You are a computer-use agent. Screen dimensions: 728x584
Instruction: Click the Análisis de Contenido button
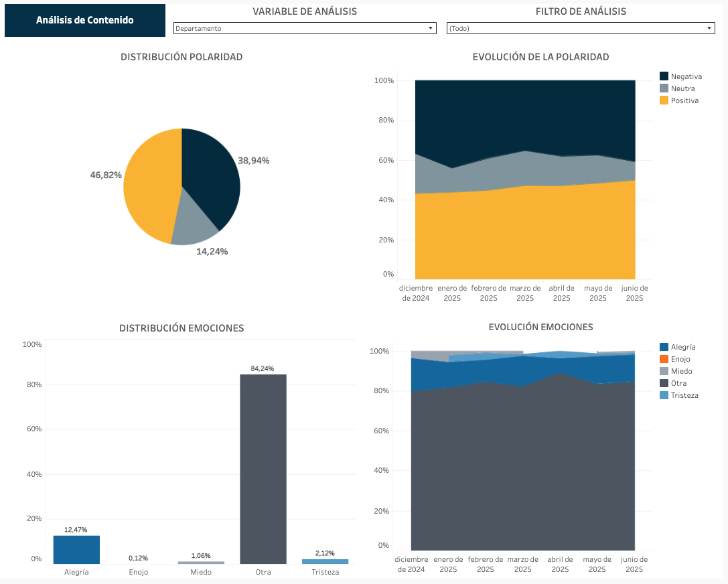click(x=85, y=20)
